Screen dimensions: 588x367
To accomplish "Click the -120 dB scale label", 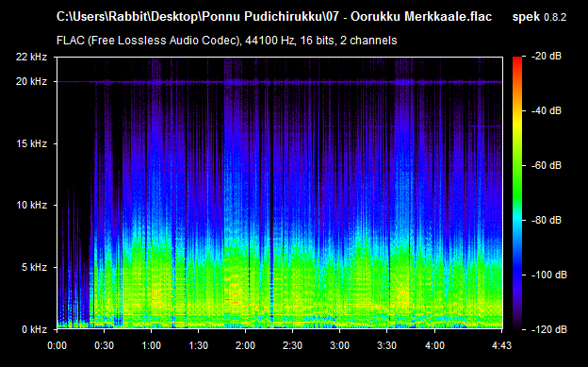I will pyautogui.click(x=549, y=329).
